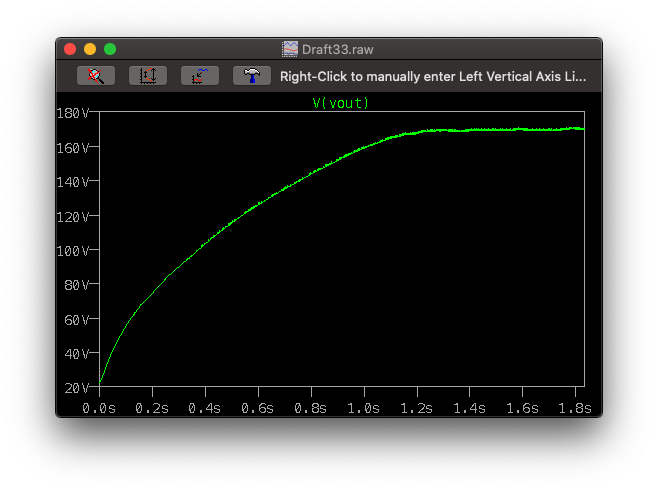Open the hammer control panel icon
The height and width of the screenshot is (491, 658).
[252, 76]
